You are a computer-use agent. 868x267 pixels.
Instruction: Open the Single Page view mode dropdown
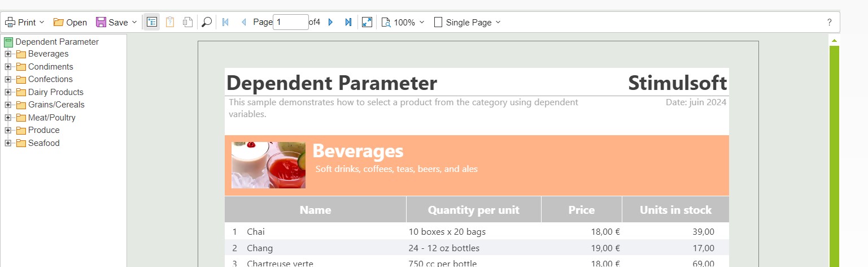click(x=467, y=22)
